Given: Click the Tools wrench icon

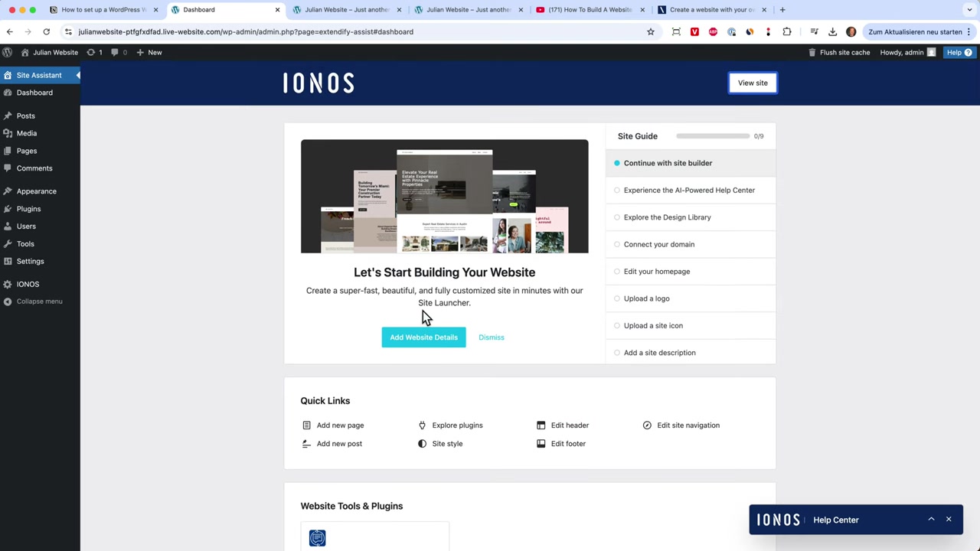Looking at the screenshot, I should tap(8, 244).
